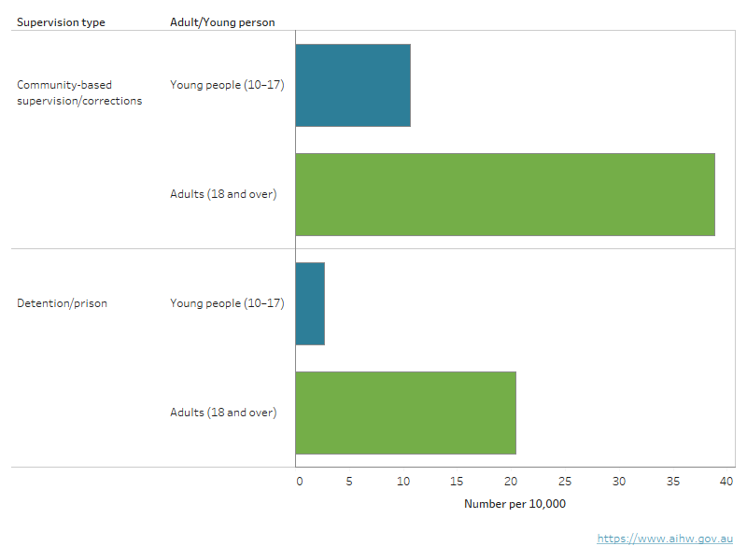Image resolution: width=747 pixels, height=560 pixels.
Task: Click the 35 tick label on the axis
Action: [672, 482]
